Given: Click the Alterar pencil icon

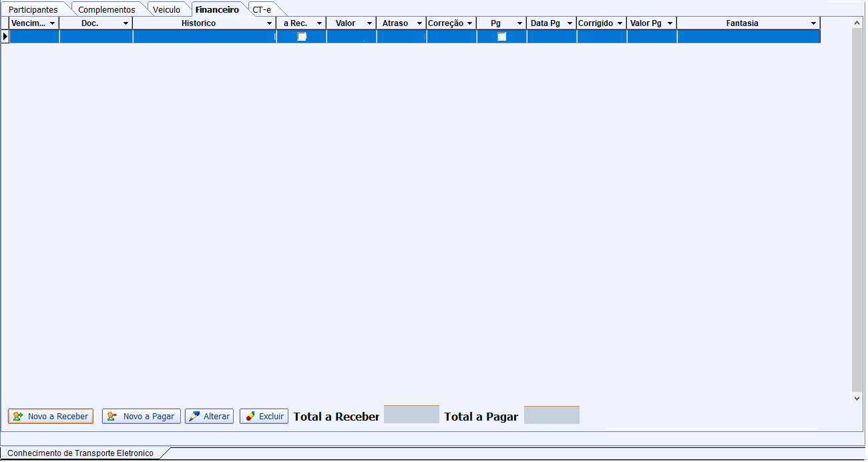Looking at the screenshot, I should click(194, 417).
